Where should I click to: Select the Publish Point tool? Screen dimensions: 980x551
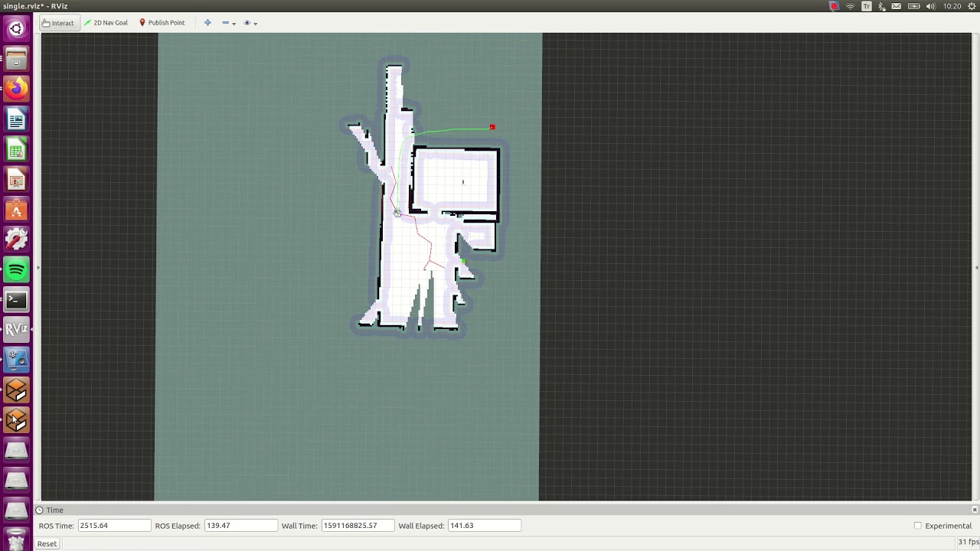162,23
